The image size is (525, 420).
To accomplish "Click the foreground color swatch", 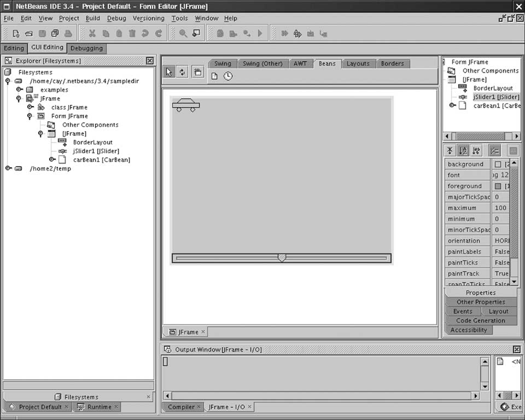I will click(498, 186).
